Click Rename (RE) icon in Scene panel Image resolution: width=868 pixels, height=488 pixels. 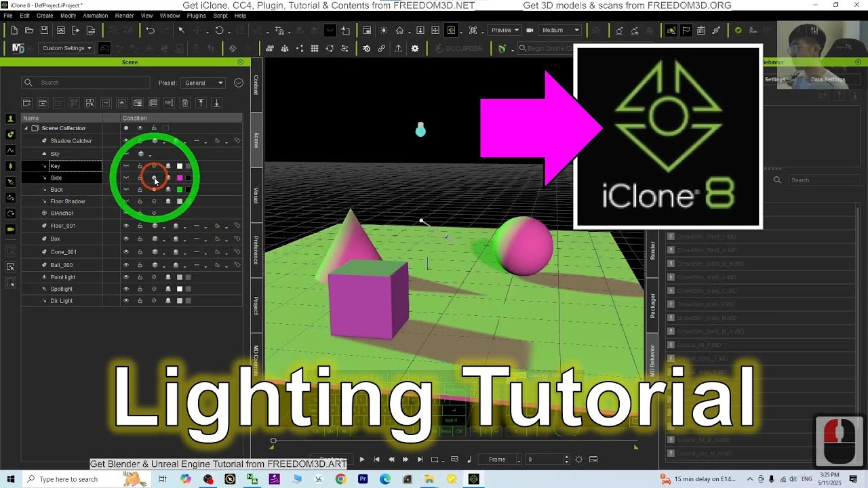click(x=169, y=103)
